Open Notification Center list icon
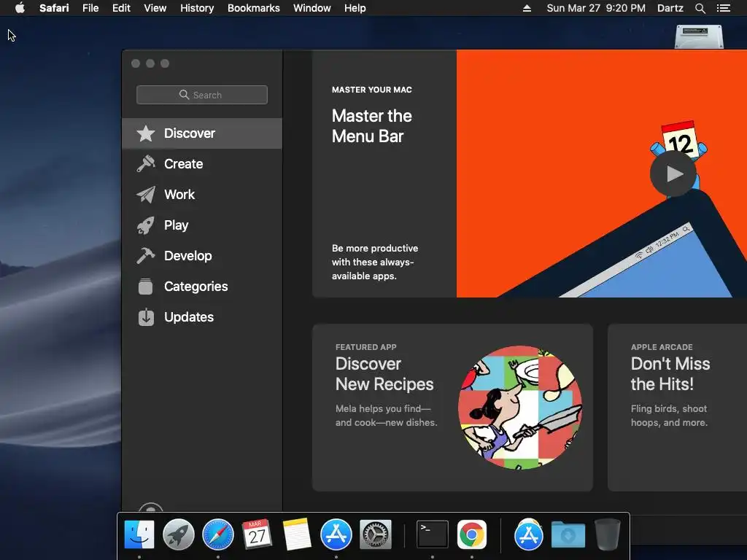The width and height of the screenshot is (747, 560). pyautogui.click(x=723, y=8)
